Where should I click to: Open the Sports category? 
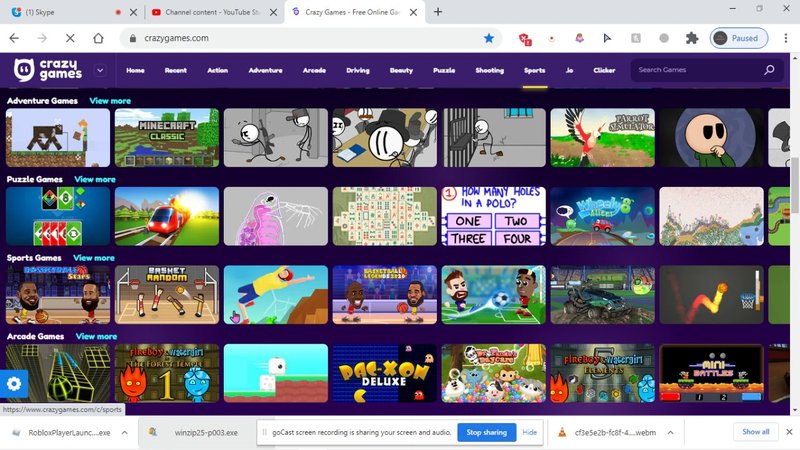(535, 70)
